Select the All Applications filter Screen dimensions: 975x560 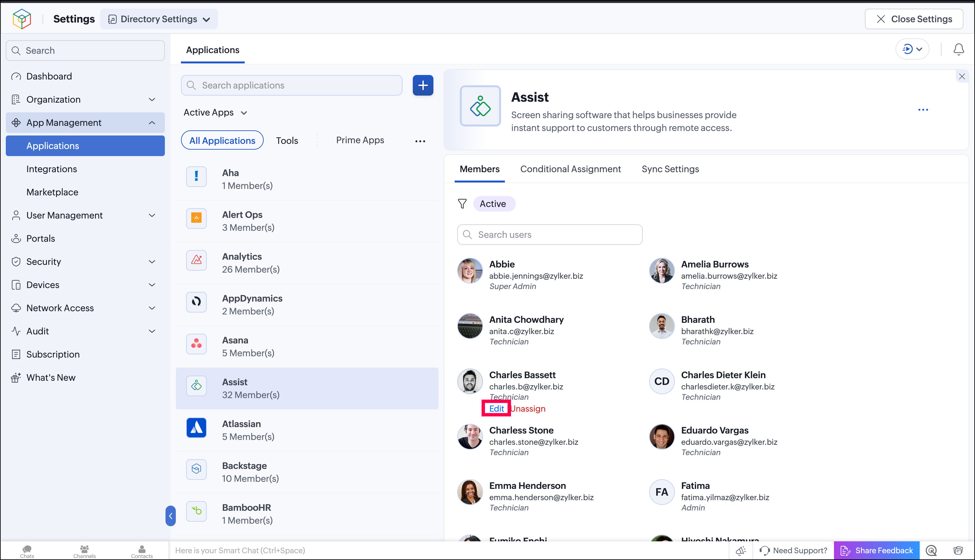222,141
